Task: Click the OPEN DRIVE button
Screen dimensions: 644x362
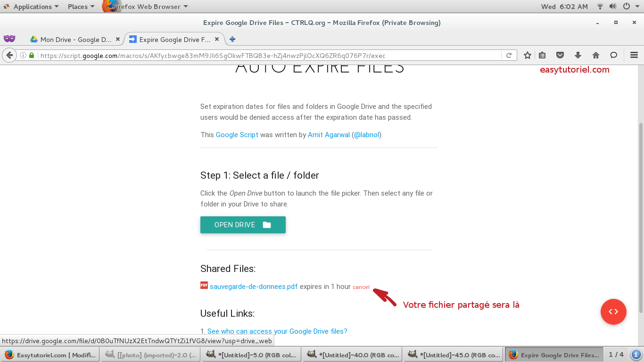Action: click(x=243, y=225)
